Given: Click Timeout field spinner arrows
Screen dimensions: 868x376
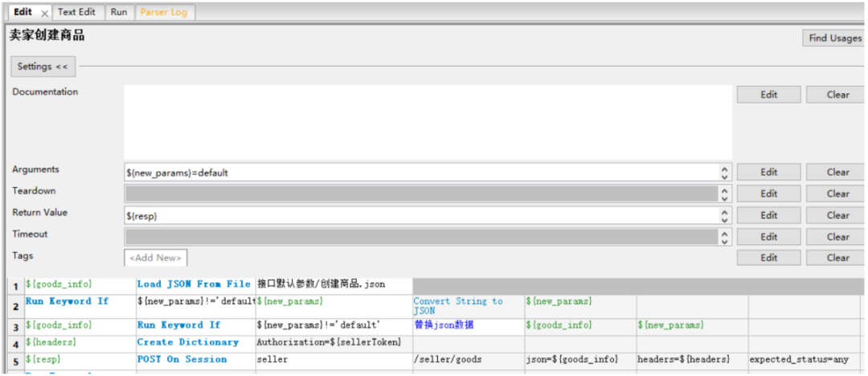Looking at the screenshot, I should pyautogui.click(x=725, y=237).
